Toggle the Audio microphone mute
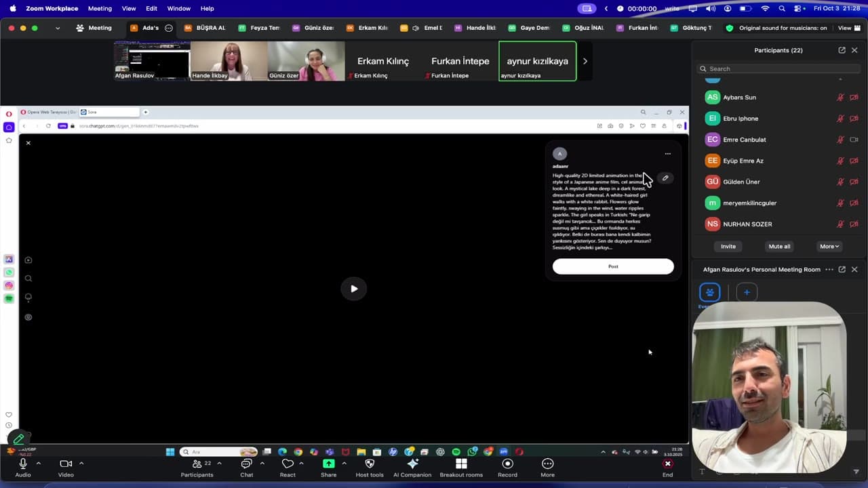868x488 pixels. point(23,467)
